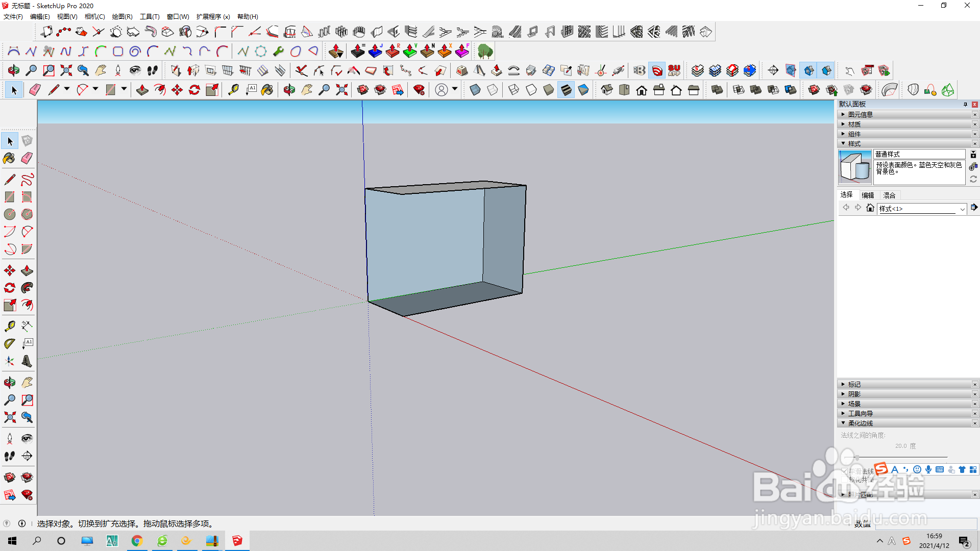Activate the 3D Text tool in left toolbar
This screenshot has width=980, height=551.
(x=27, y=361)
